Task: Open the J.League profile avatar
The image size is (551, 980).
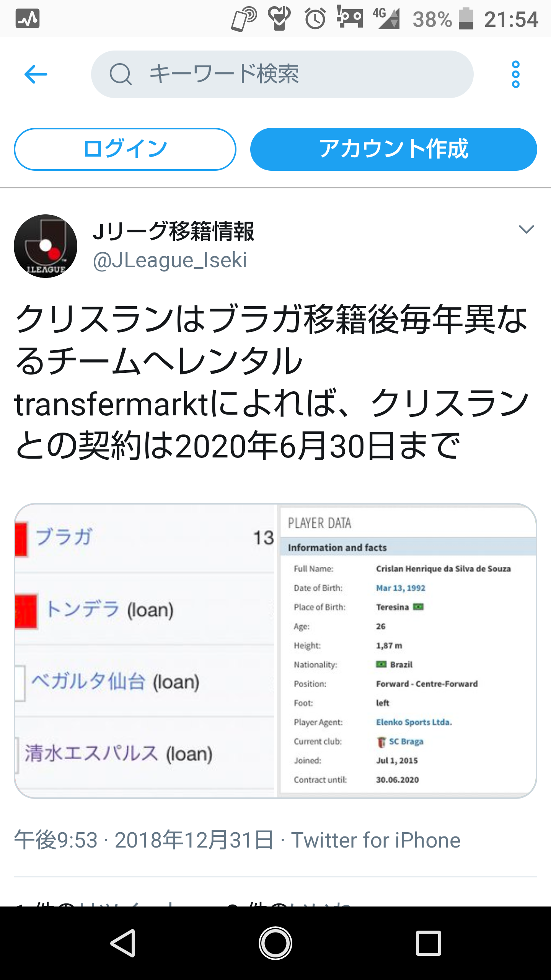Action: [x=46, y=246]
